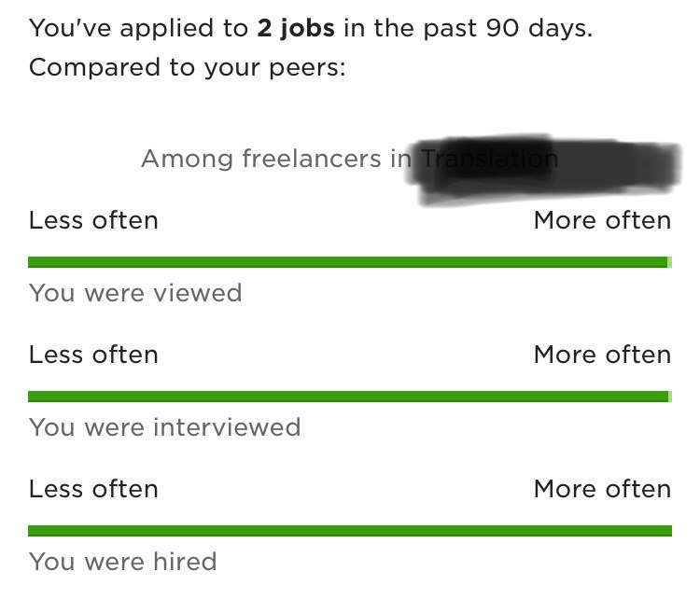Click "Less often" above the interviewed bar

pyautogui.click(x=93, y=355)
